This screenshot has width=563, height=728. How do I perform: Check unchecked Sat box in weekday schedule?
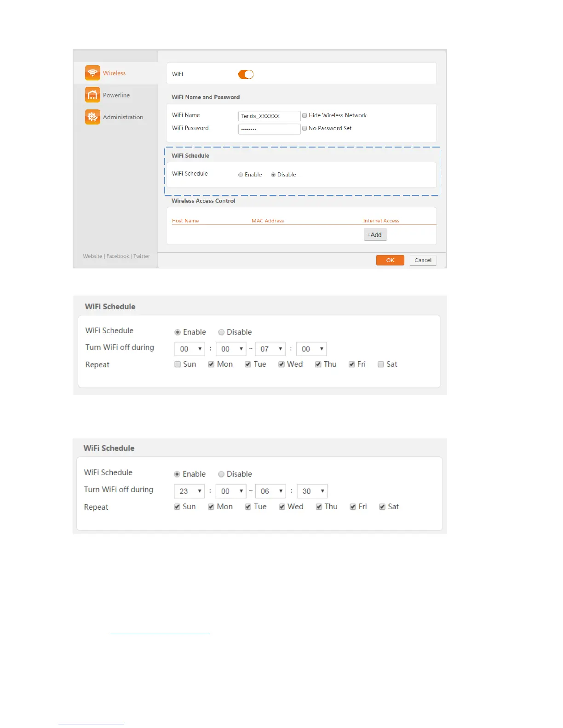(x=381, y=364)
